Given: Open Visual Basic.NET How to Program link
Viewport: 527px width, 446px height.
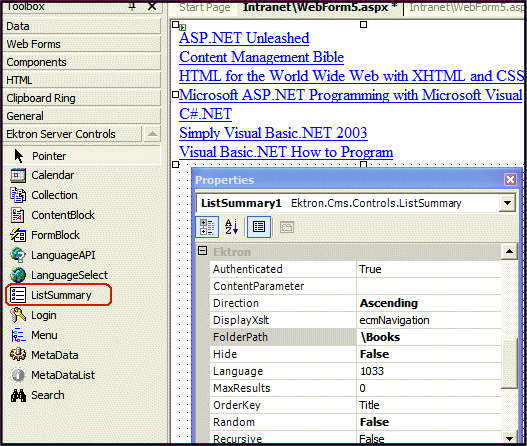Looking at the screenshot, I should [286, 152].
